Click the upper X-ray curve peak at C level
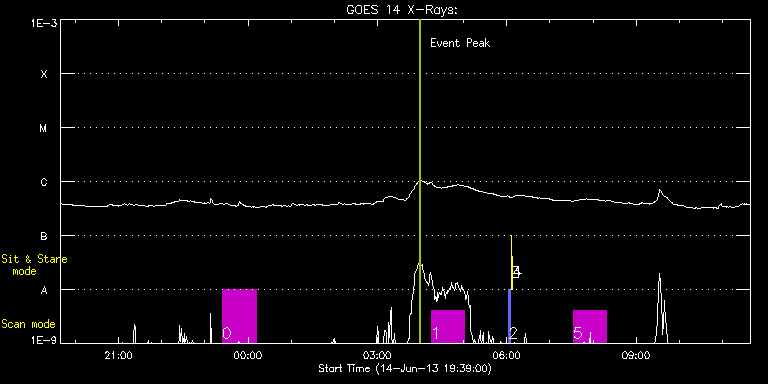Image resolution: width=768 pixels, height=384 pixels. [x=420, y=182]
